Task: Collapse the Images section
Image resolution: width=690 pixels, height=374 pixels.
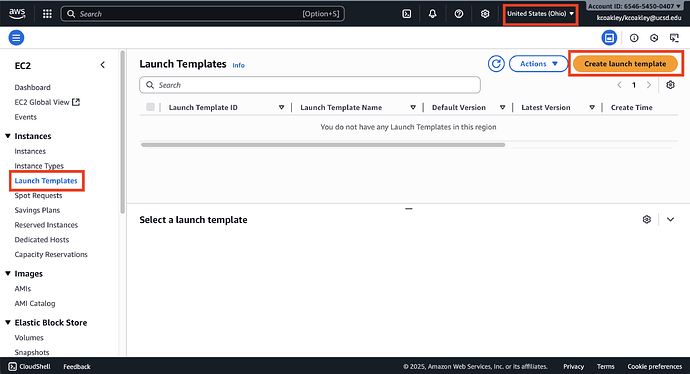Action: point(8,273)
